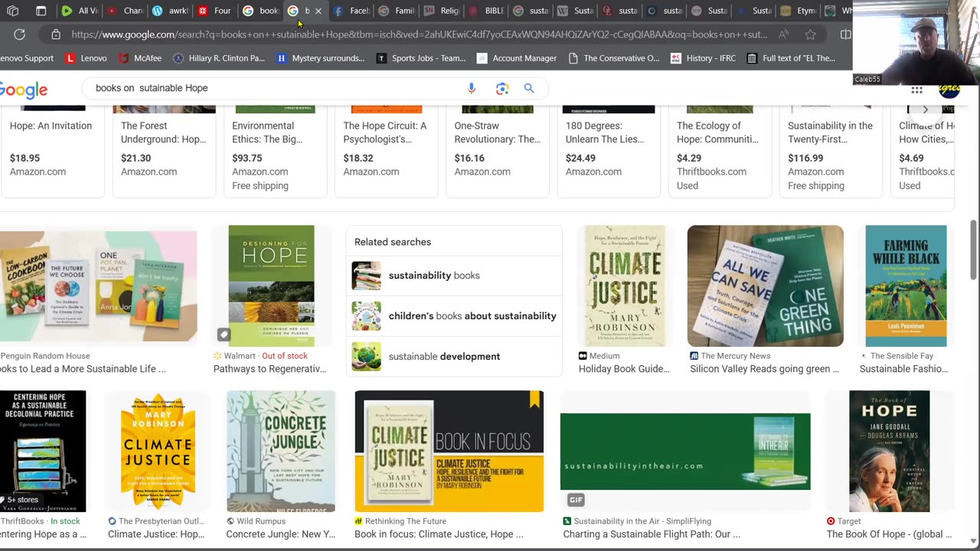Open split screen icon beside address bar
Image resolution: width=980 pixels, height=551 pixels.
(x=845, y=34)
